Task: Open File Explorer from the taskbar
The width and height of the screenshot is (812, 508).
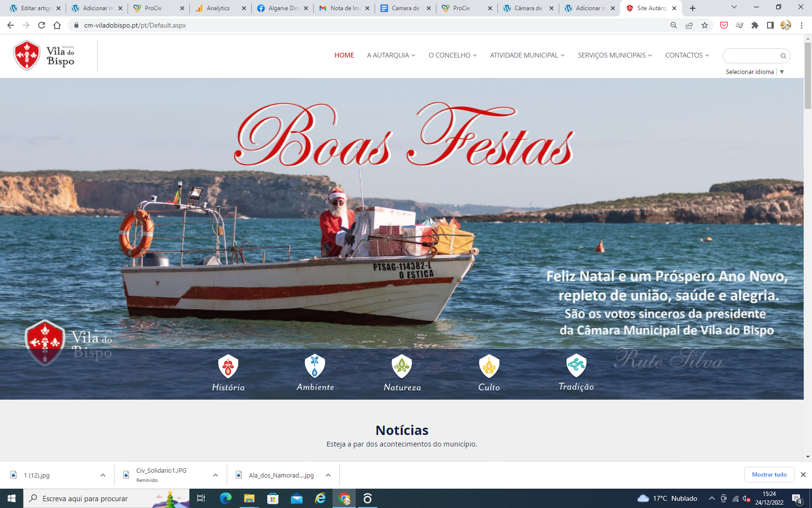Action: click(249, 498)
